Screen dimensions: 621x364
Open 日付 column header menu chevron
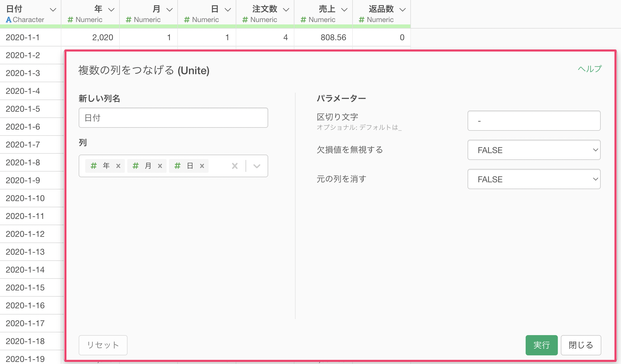click(x=53, y=10)
